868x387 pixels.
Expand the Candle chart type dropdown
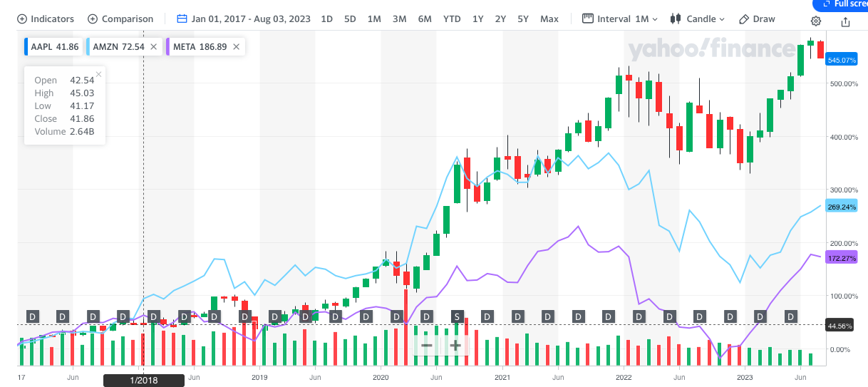click(x=697, y=19)
